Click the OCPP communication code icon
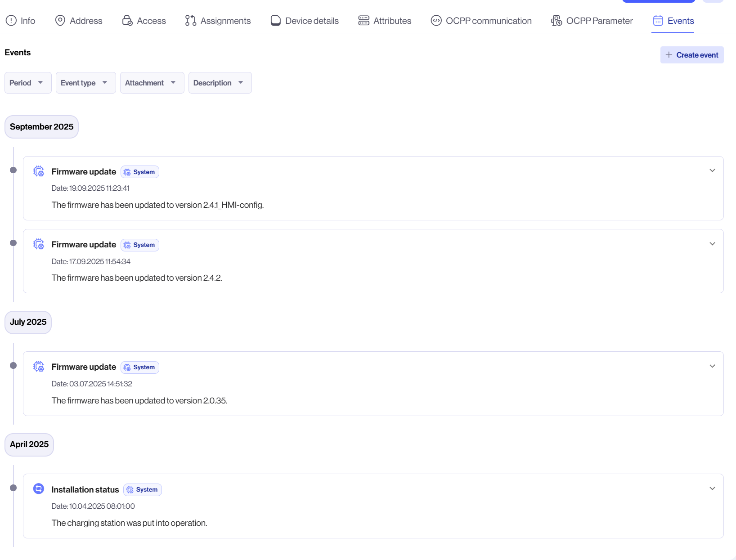This screenshot has height=560, width=736. [436, 21]
